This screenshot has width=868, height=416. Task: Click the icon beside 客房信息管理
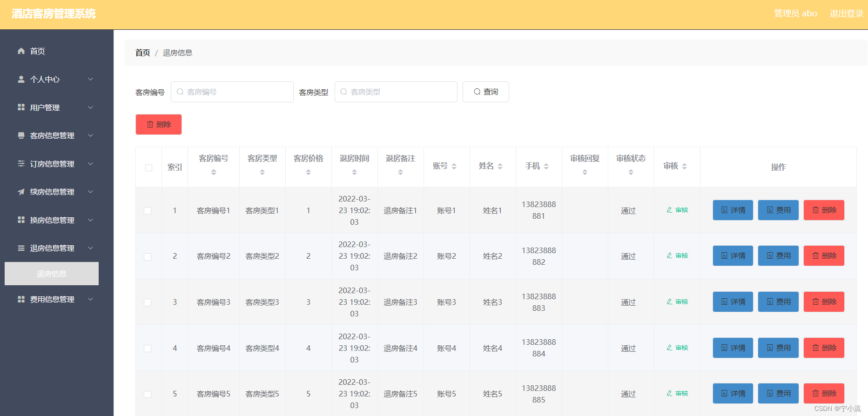(x=21, y=135)
